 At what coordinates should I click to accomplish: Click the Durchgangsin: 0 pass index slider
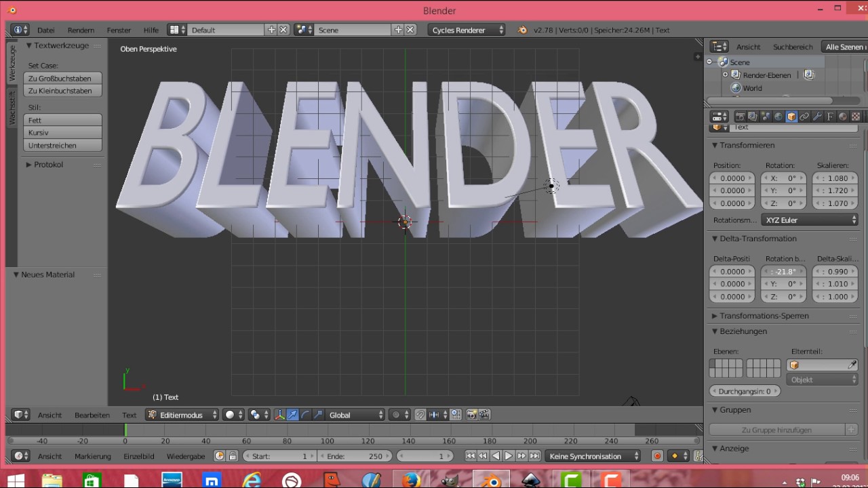(x=745, y=391)
